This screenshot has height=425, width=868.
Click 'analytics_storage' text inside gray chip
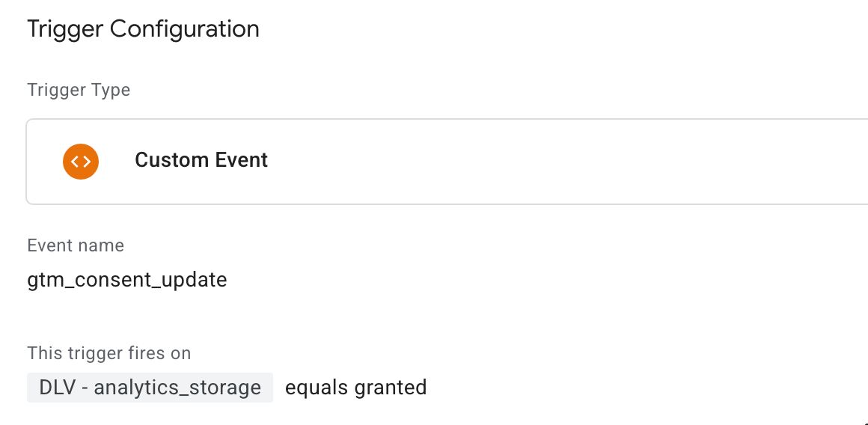tap(177, 388)
